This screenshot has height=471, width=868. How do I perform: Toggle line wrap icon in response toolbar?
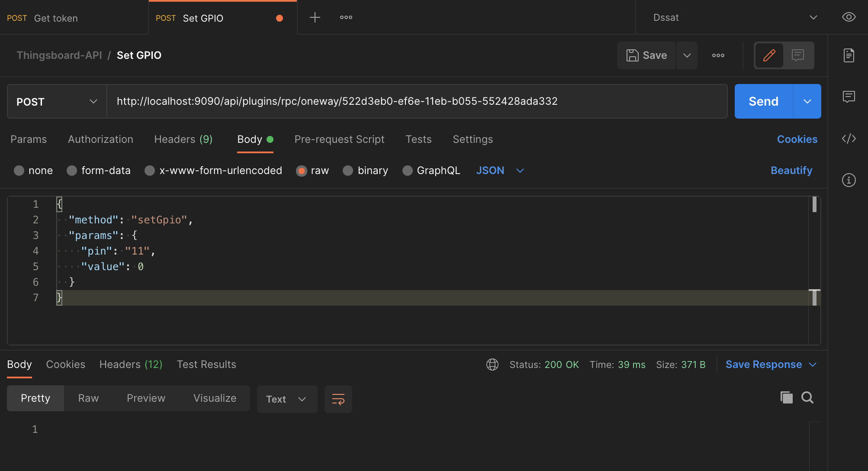338,399
